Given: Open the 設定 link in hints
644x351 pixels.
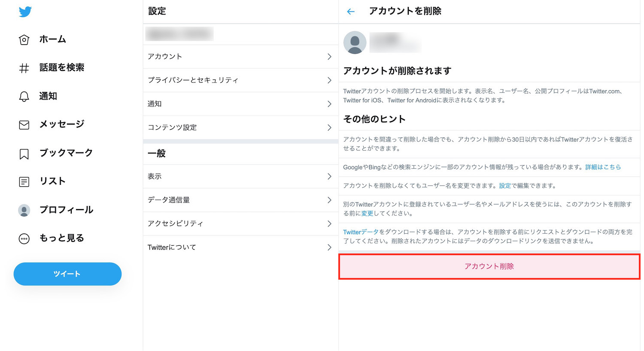Looking at the screenshot, I should tap(505, 186).
